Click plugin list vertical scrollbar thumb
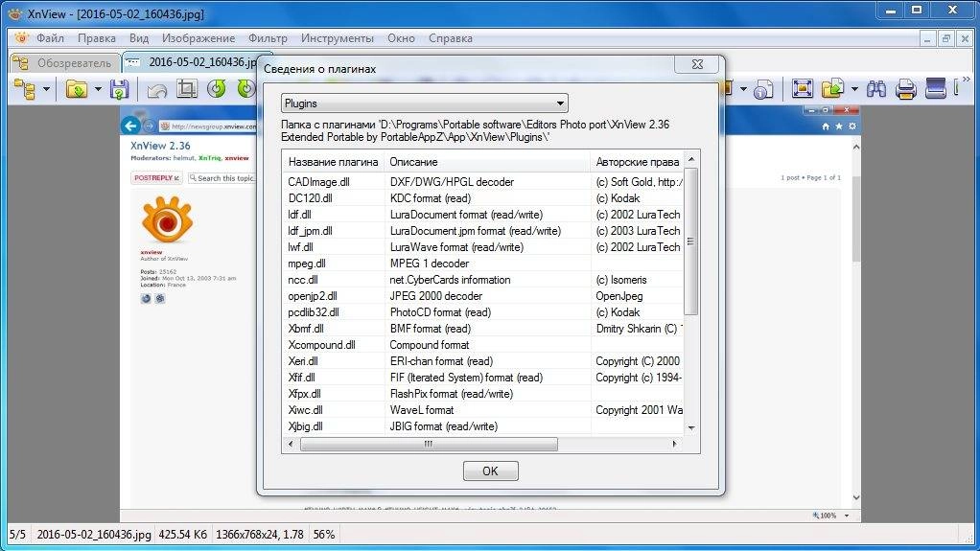Viewport: 980px width, 551px height. click(691, 241)
